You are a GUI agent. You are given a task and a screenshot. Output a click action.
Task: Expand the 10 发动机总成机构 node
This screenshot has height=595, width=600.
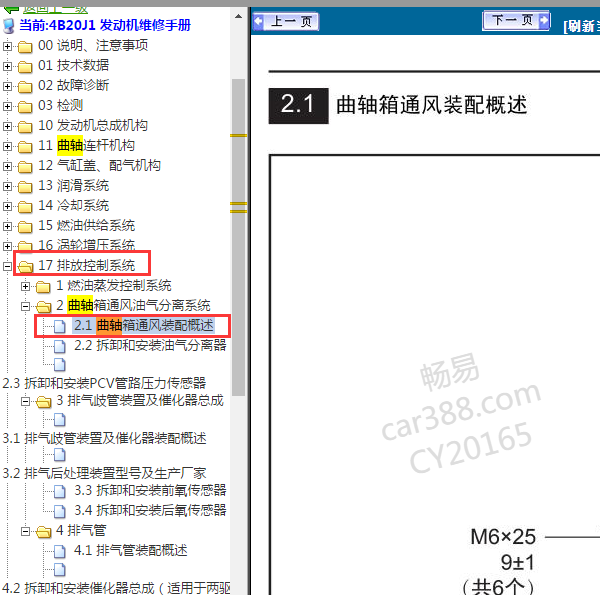point(7,126)
